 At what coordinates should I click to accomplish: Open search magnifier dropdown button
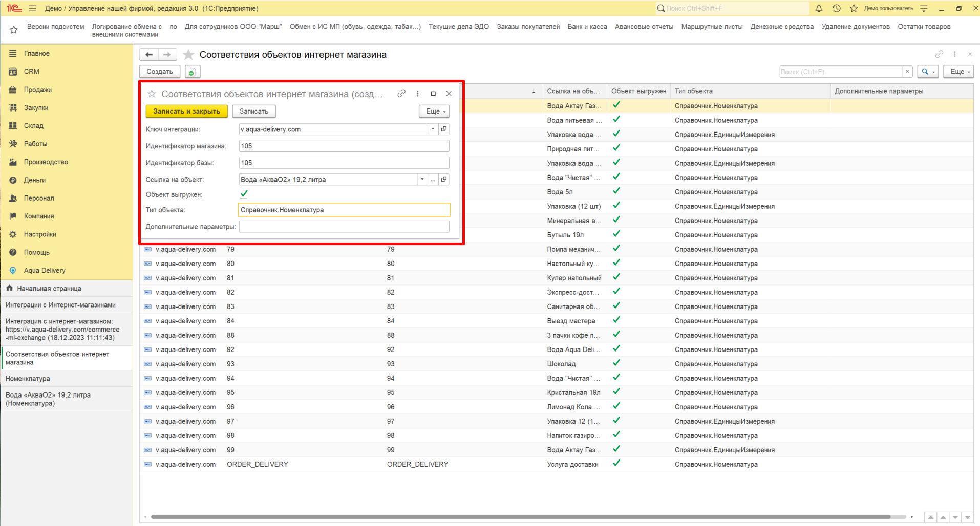tap(928, 72)
